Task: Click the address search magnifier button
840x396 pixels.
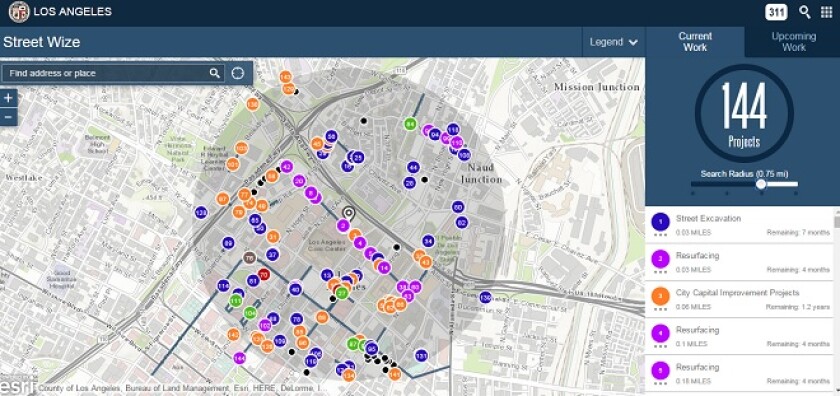Action: click(214, 73)
